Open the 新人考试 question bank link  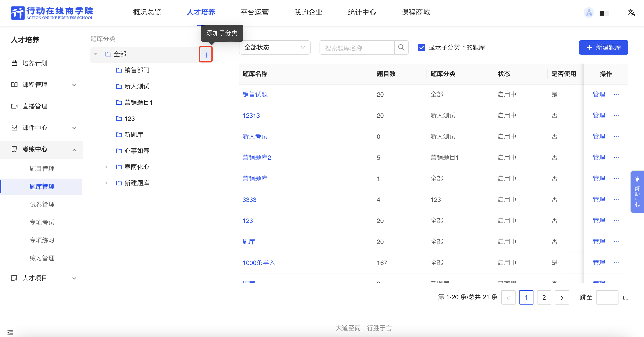coord(255,137)
